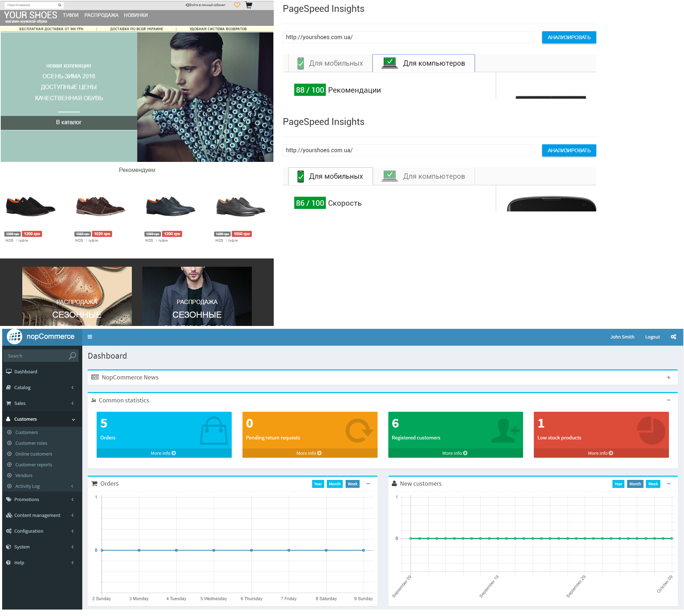The height and width of the screenshot is (616, 684).
Task: Click the search magnifier in shop search box
Action: pos(60,5)
